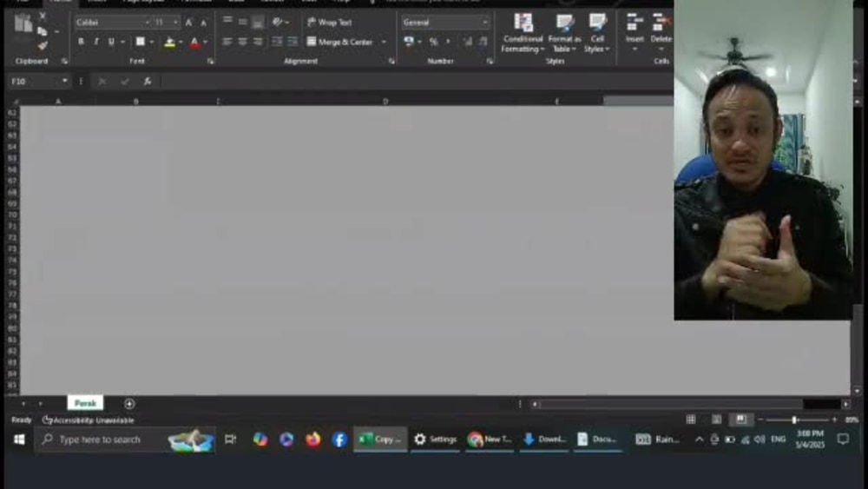Click the Wrap Text button

[x=329, y=23]
